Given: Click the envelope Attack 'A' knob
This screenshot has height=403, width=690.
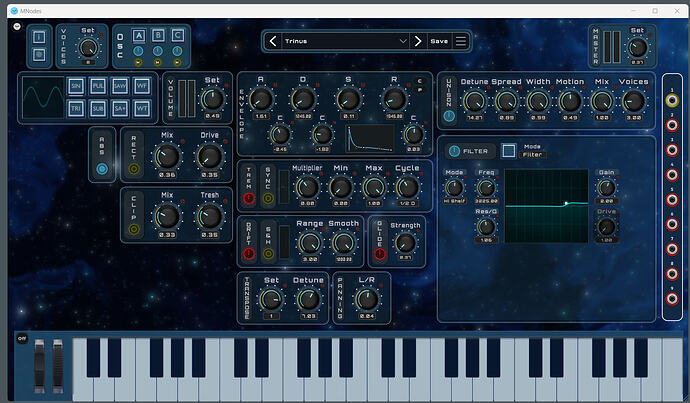Looking at the screenshot, I should point(261,99).
